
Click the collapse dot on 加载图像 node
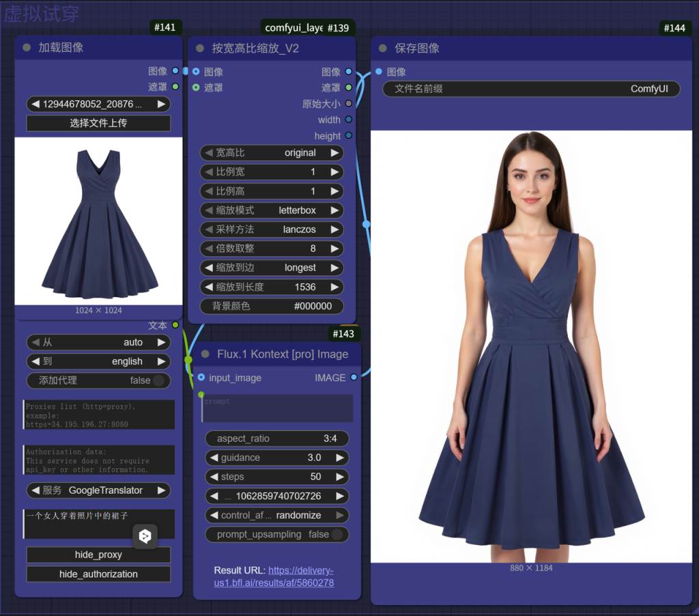tap(27, 48)
